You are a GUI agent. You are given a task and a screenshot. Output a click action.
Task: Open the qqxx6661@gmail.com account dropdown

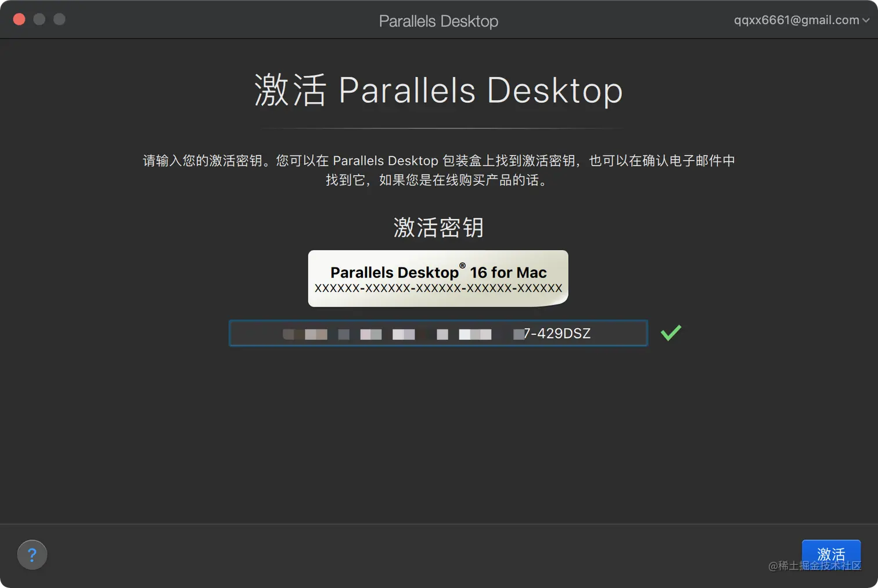pyautogui.click(x=801, y=20)
